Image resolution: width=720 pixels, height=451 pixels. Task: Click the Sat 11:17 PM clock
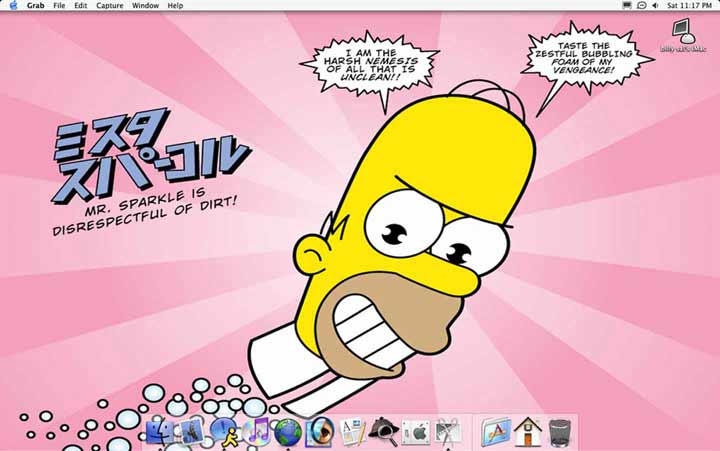[689, 6]
